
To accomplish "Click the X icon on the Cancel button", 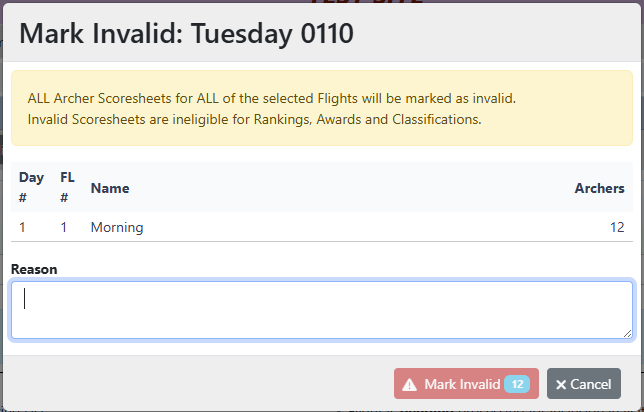I will (561, 385).
